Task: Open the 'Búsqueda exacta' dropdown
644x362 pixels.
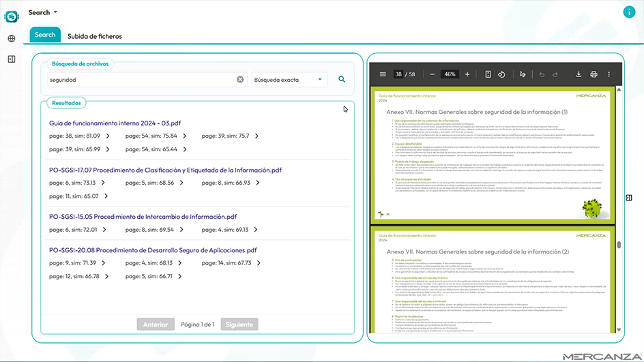Action: [x=289, y=80]
